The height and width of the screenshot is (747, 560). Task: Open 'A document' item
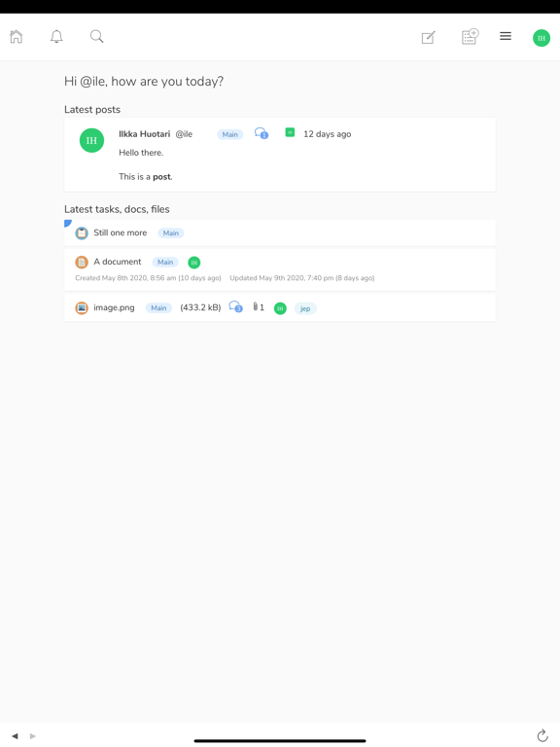[117, 262]
